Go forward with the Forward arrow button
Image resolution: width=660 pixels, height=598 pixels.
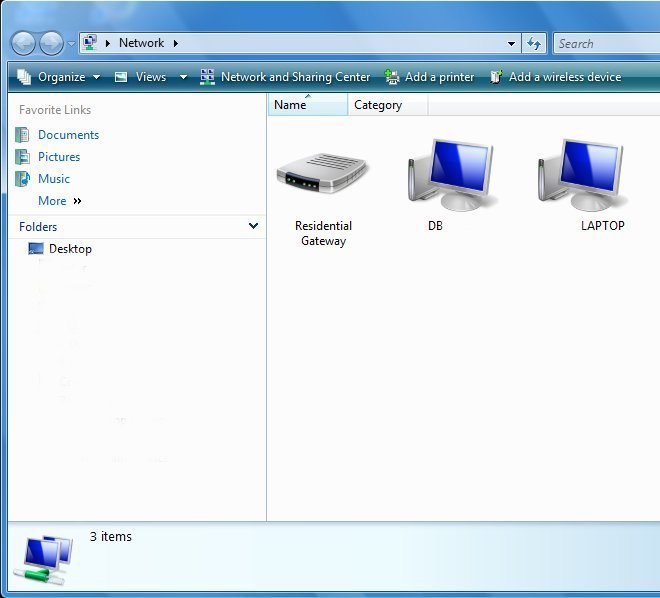point(51,43)
